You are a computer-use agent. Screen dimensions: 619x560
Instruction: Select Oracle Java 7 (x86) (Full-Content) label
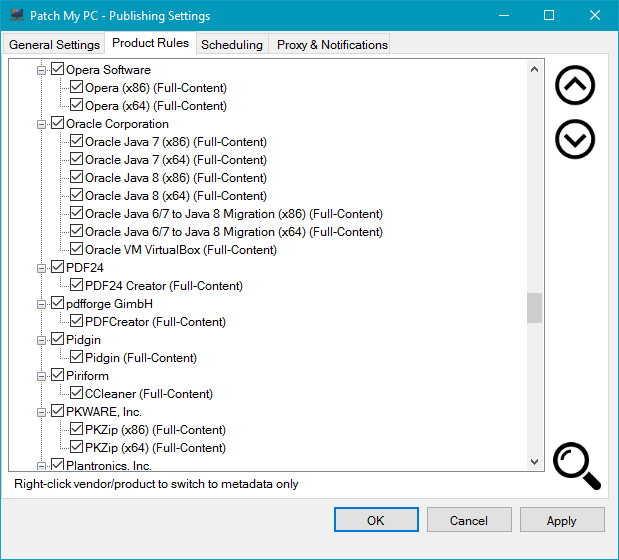tap(176, 142)
